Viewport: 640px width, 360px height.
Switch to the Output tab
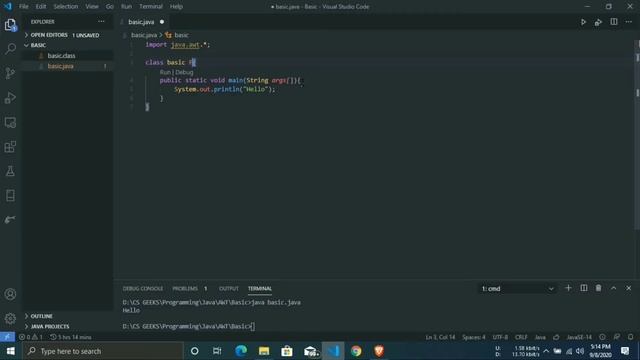pos(229,289)
